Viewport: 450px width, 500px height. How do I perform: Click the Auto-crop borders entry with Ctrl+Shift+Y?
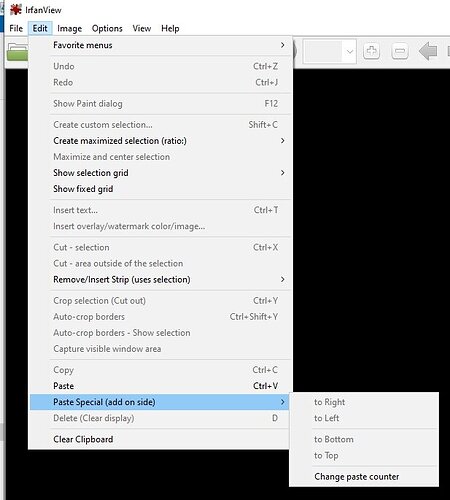(161, 317)
